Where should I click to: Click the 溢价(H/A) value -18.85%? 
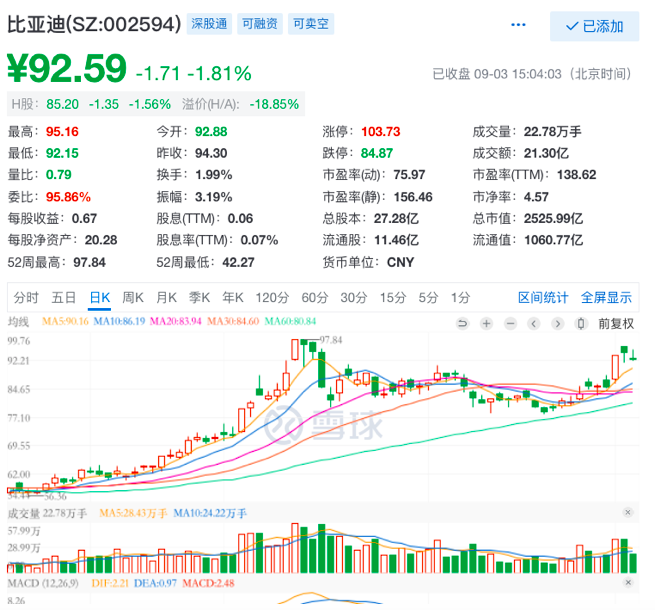274,104
